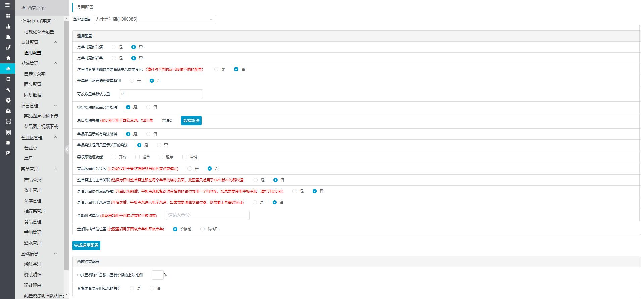
Task: Click the four-square grid dashboard icon
Action: pyautogui.click(x=8, y=16)
